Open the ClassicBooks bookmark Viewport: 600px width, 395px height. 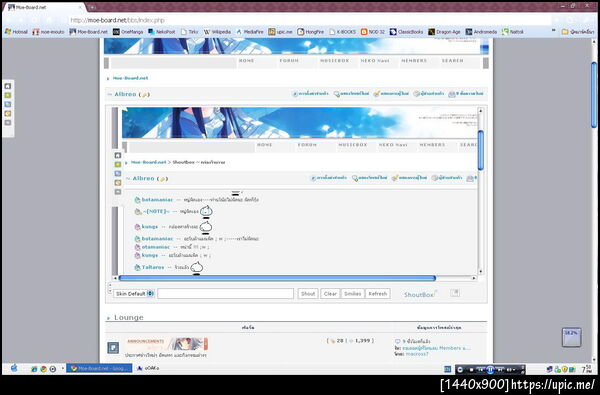click(x=406, y=32)
